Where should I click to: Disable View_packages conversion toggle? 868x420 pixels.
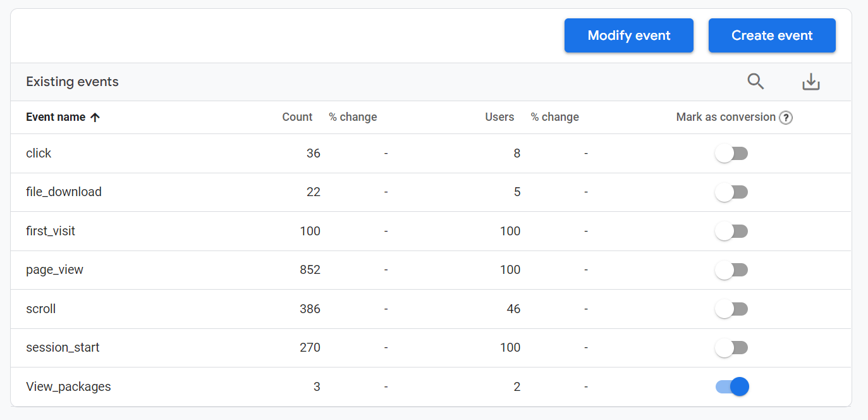(731, 386)
